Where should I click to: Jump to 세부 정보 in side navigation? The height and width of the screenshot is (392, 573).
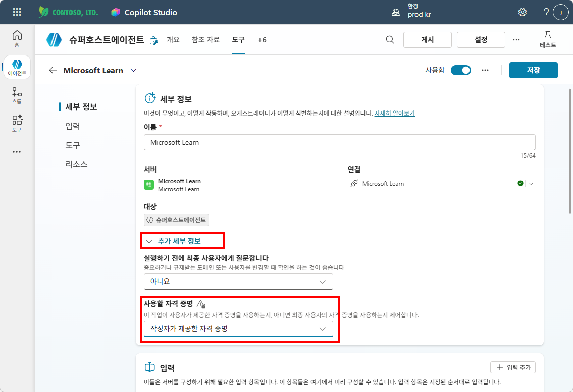(81, 107)
